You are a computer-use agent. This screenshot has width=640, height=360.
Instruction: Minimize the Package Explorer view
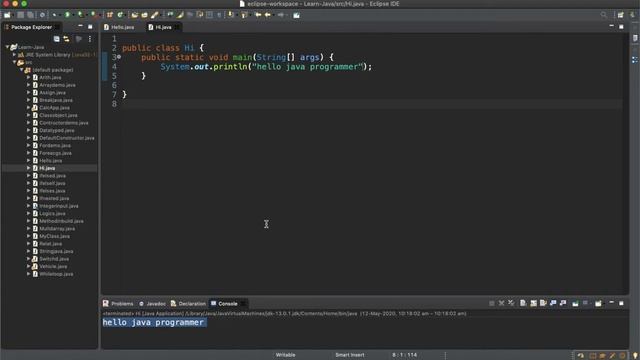coord(80,27)
